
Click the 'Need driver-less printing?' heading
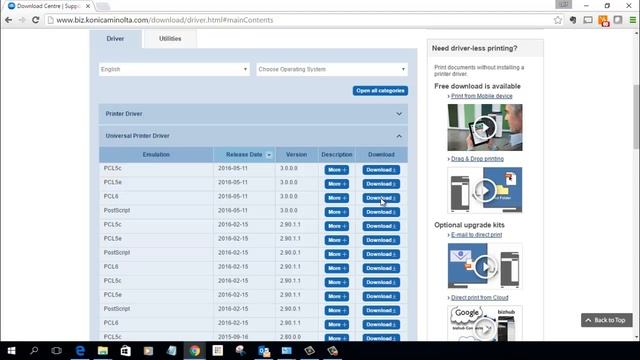[474, 48]
